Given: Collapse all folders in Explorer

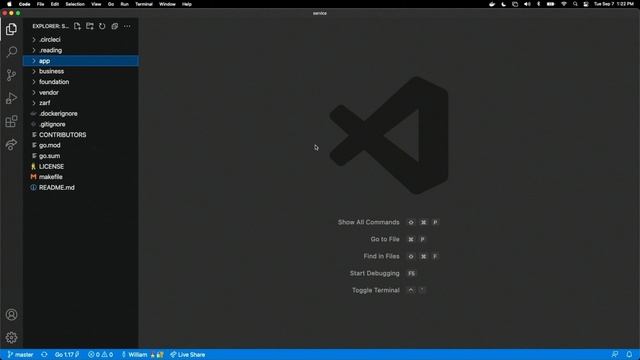Looking at the screenshot, I should [x=115, y=26].
